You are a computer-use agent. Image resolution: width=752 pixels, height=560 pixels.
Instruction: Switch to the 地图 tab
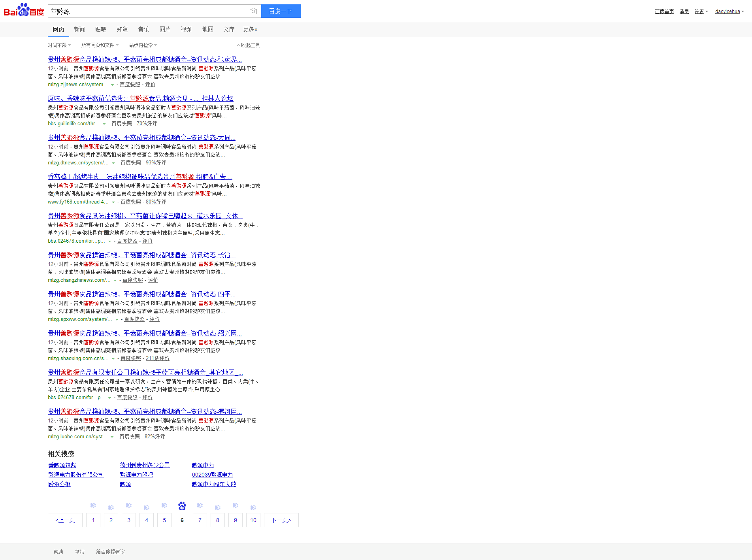(x=207, y=29)
